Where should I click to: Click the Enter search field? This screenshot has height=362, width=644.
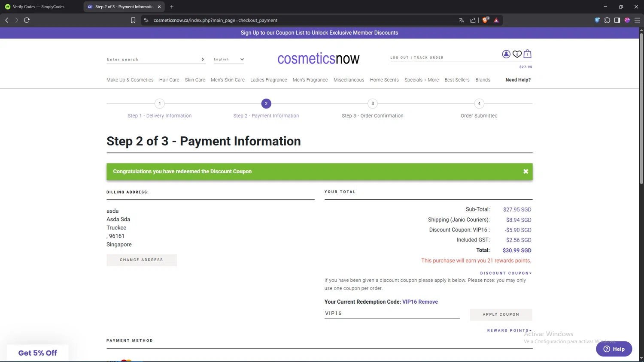click(153, 59)
